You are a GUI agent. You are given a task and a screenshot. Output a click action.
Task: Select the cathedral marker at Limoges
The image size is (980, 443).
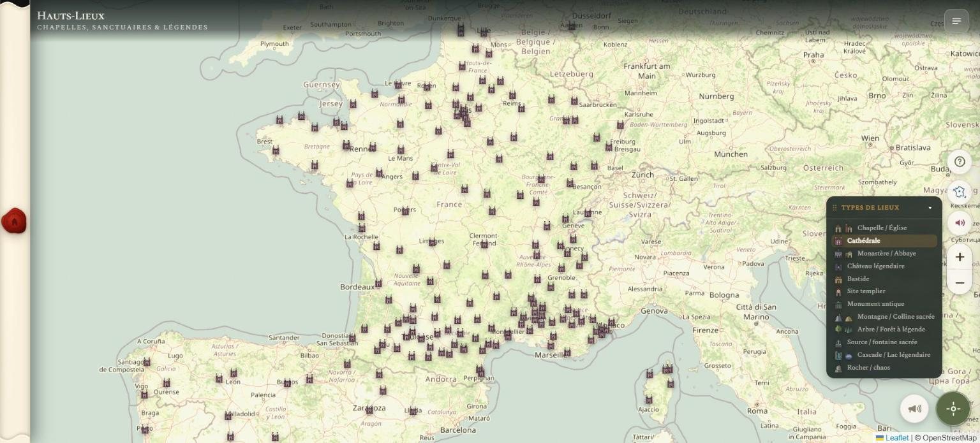pos(432,242)
